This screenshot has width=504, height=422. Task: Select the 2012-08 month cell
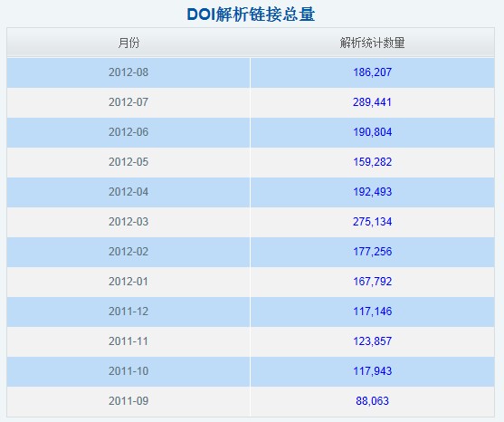(128, 72)
